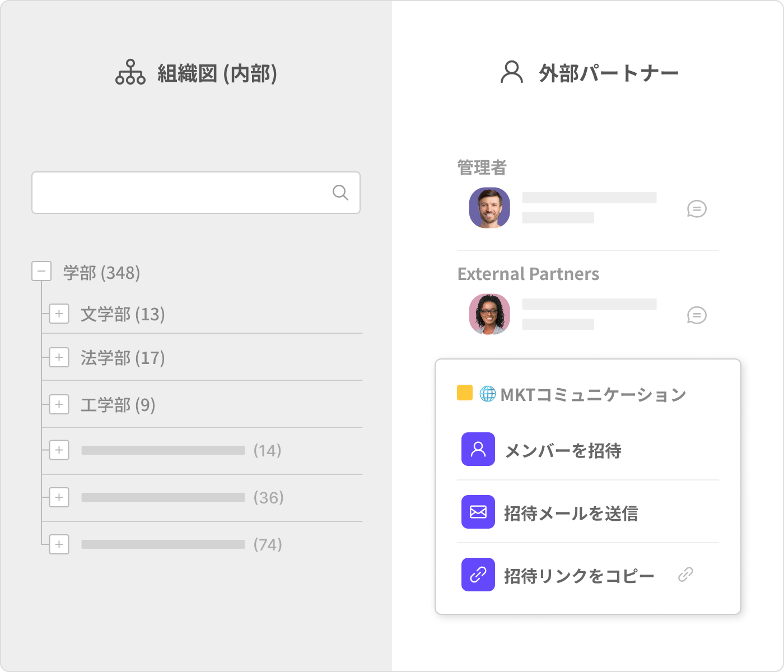Image resolution: width=784 pixels, height=672 pixels.
Task: Click the external partner person icon
Action: (511, 73)
